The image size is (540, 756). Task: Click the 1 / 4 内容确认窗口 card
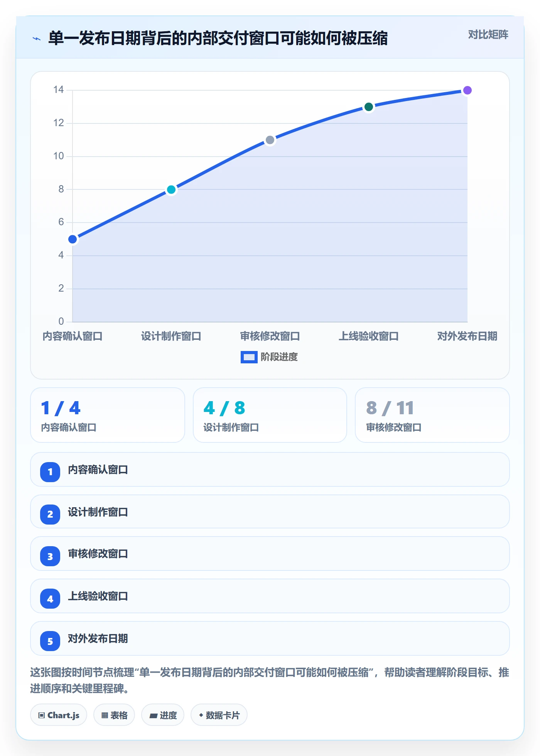108,415
